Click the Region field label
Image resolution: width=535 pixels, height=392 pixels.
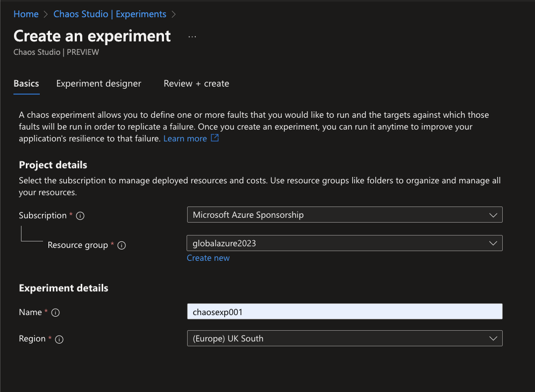pos(32,339)
